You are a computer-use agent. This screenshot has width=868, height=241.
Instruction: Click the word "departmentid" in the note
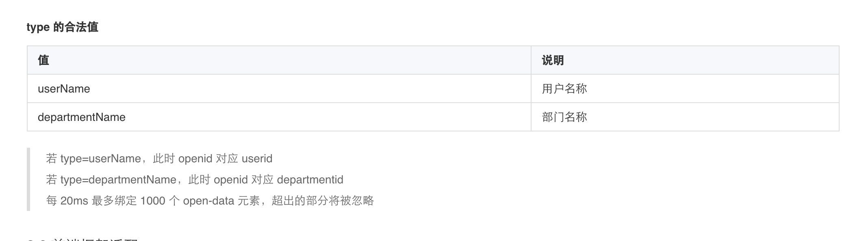click(310, 179)
